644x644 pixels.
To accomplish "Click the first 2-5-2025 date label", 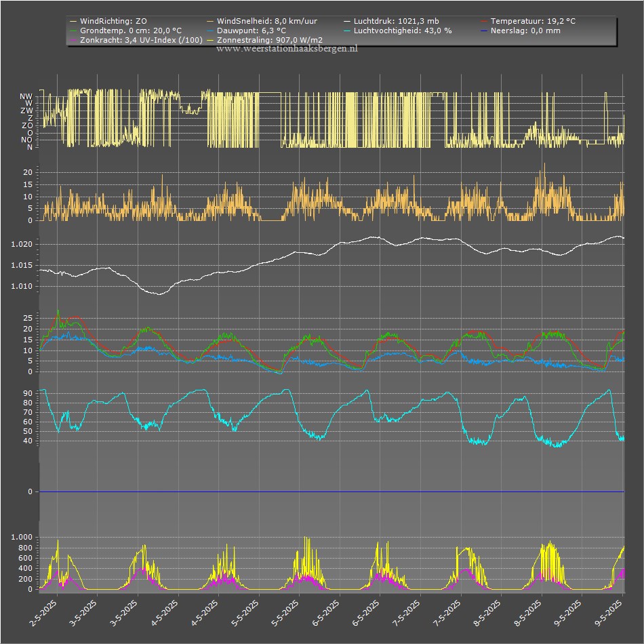I will coord(43,612).
